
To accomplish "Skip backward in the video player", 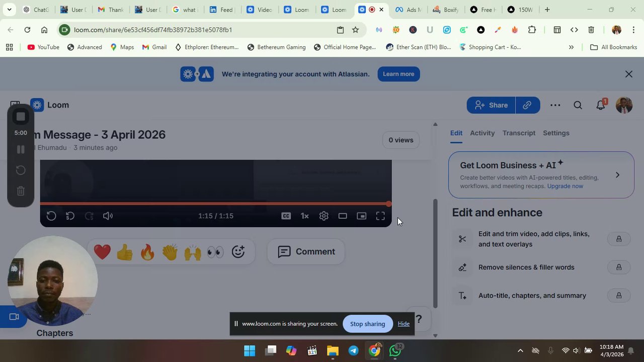I will click(x=70, y=216).
